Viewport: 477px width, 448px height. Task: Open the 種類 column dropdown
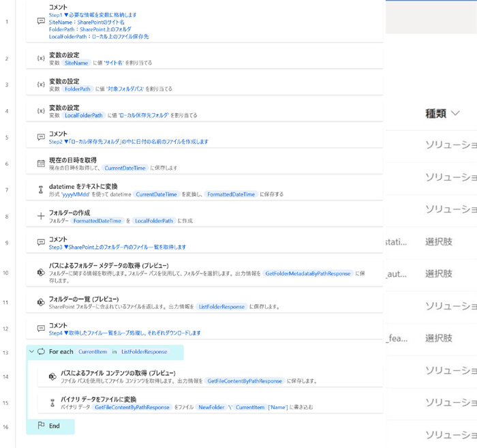(455, 114)
